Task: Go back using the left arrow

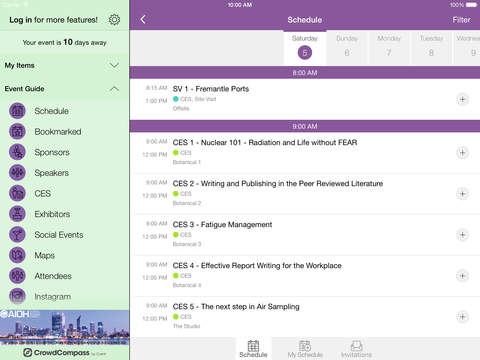Action: coord(143,19)
